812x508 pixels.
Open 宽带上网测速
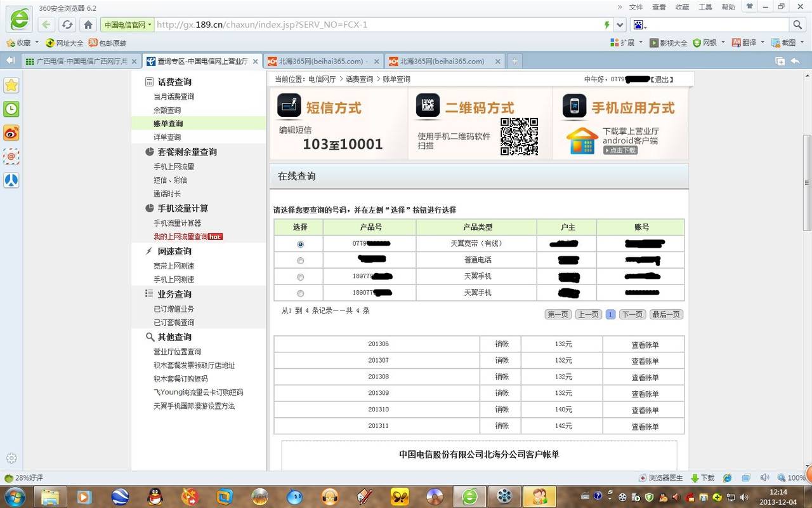pyautogui.click(x=174, y=265)
